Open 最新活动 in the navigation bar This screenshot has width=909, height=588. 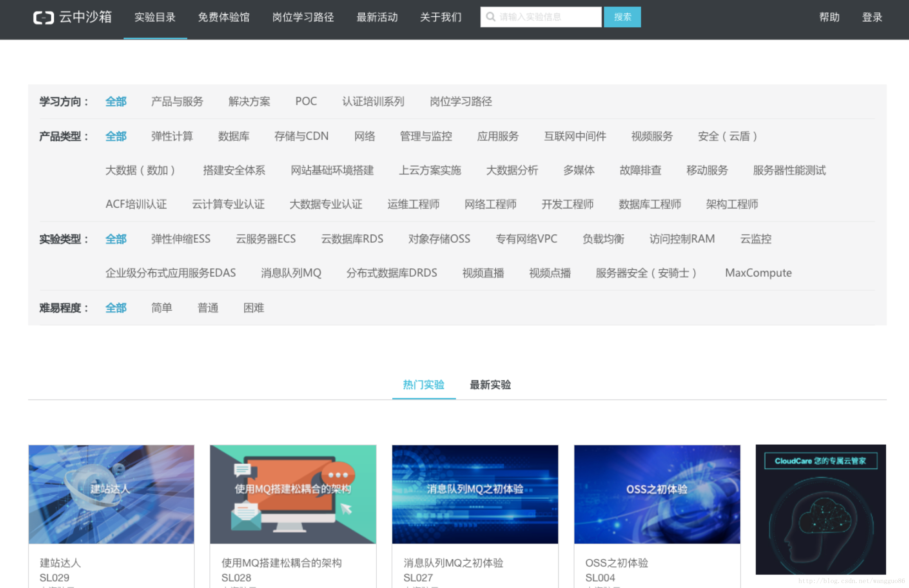point(377,17)
